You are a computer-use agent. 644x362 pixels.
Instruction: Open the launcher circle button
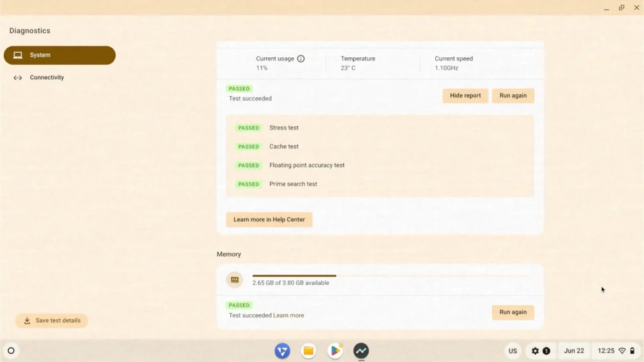pyautogui.click(x=11, y=351)
